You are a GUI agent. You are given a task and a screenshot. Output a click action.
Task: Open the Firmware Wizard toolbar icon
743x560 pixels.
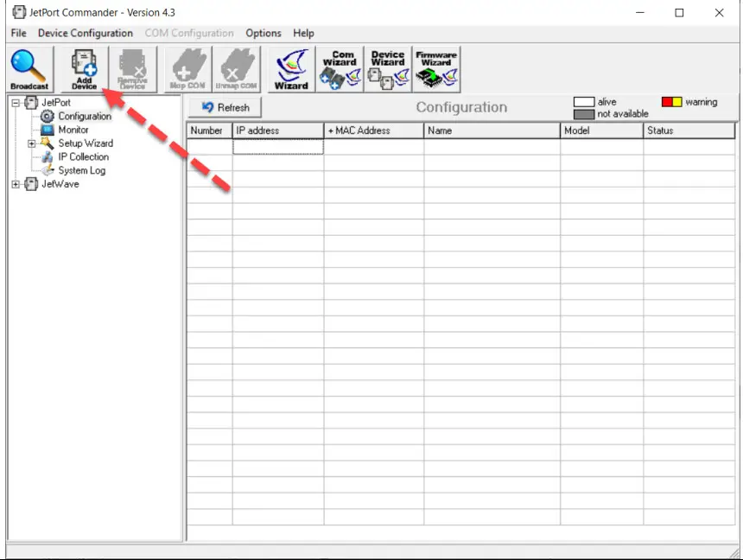tap(436, 69)
